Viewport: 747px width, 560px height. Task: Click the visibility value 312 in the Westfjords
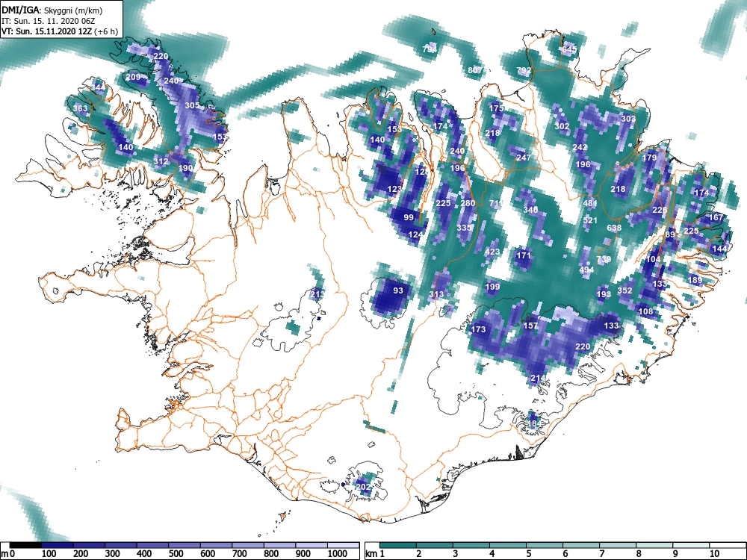point(161,161)
